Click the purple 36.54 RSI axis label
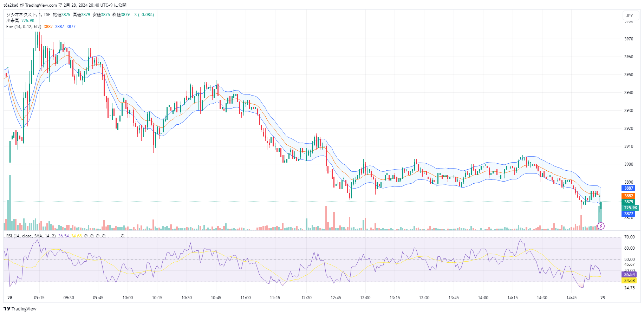644x315 pixels. pyautogui.click(x=629, y=275)
